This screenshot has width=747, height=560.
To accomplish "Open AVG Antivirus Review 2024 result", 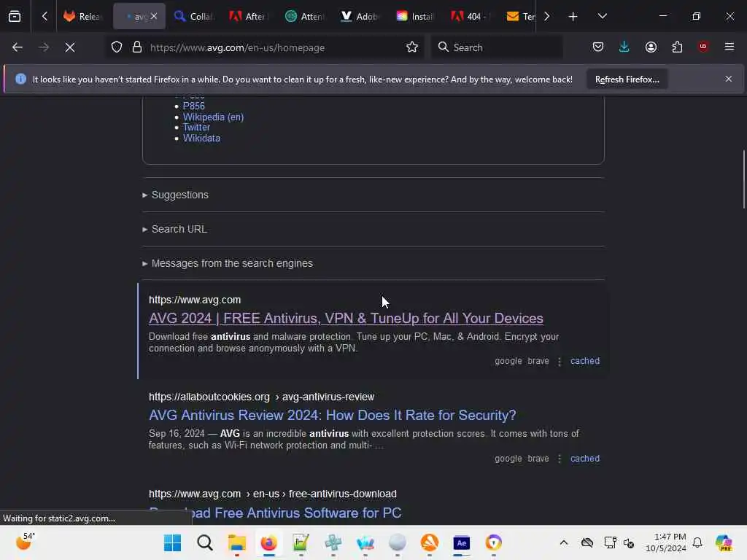I will (x=332, y=415).
